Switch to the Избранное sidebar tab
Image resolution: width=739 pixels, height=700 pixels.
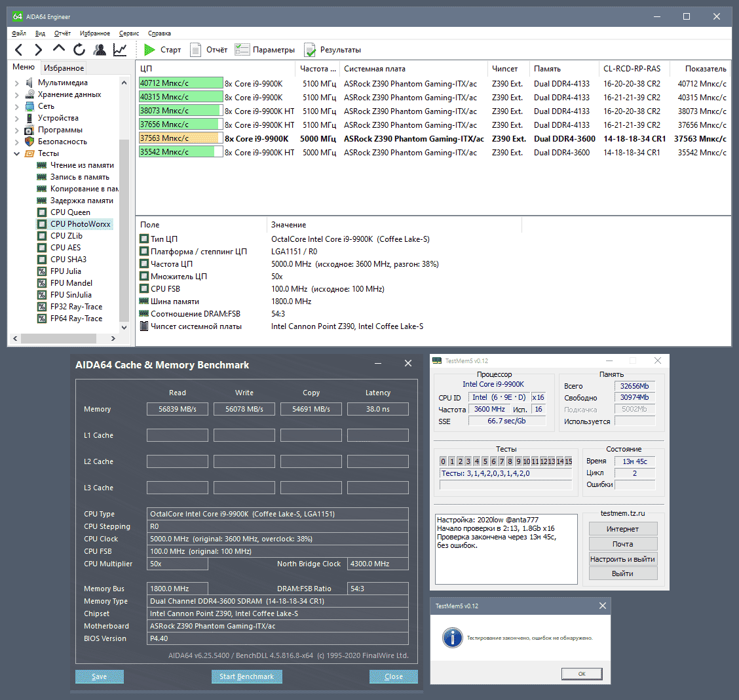pos(64,68)
